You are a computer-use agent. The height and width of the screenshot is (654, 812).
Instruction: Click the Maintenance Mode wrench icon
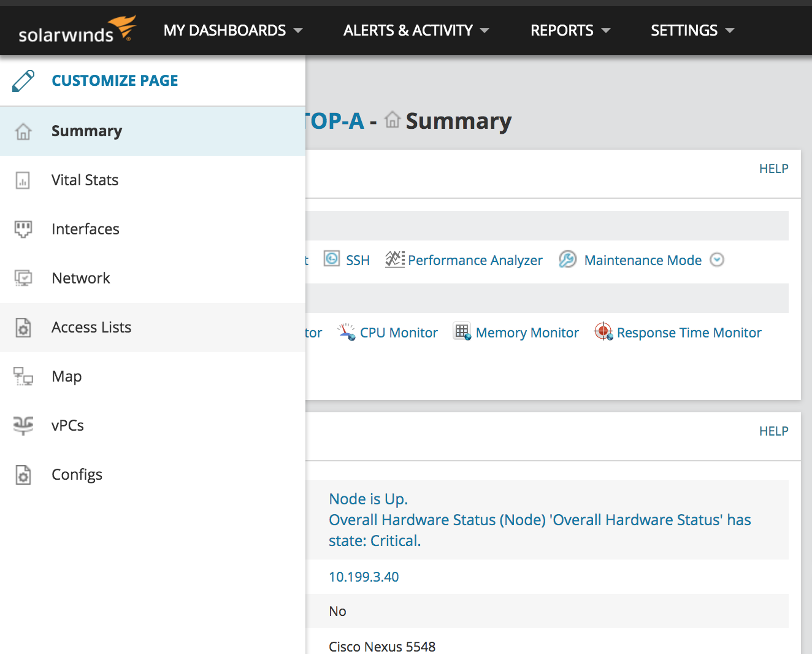(567, 260)
